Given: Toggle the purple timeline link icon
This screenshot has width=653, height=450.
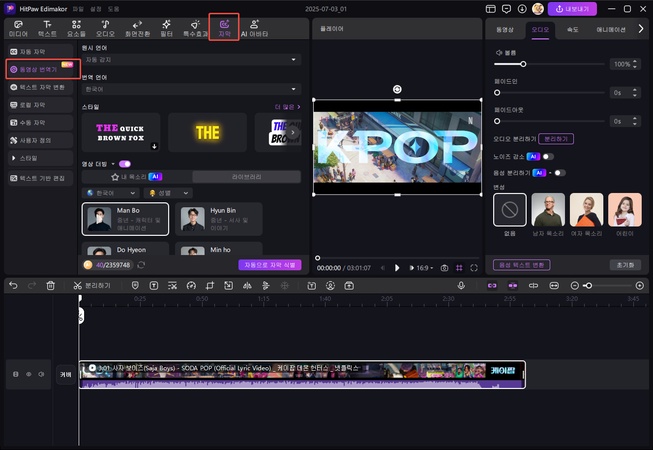Looking at the screenshot, I should click(x=492, y=286).
